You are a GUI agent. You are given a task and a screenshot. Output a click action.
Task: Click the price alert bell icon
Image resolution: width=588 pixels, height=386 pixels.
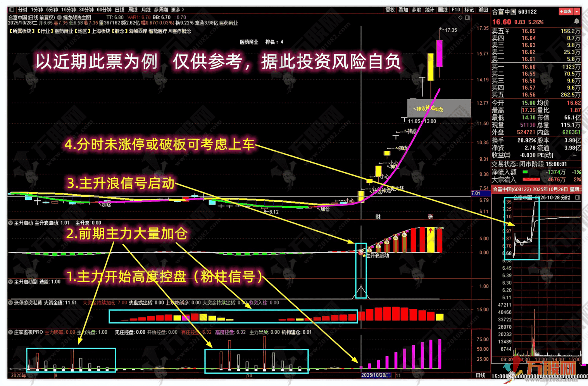(576, 22)
